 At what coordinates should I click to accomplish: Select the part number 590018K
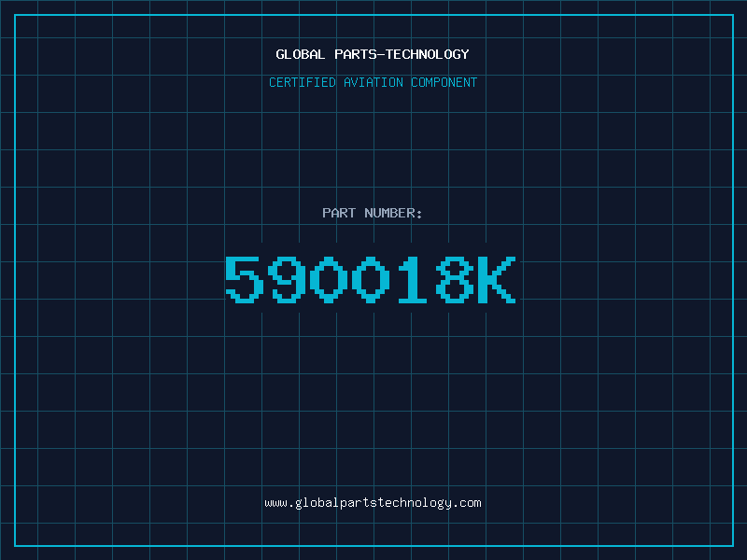click(371, 279)
